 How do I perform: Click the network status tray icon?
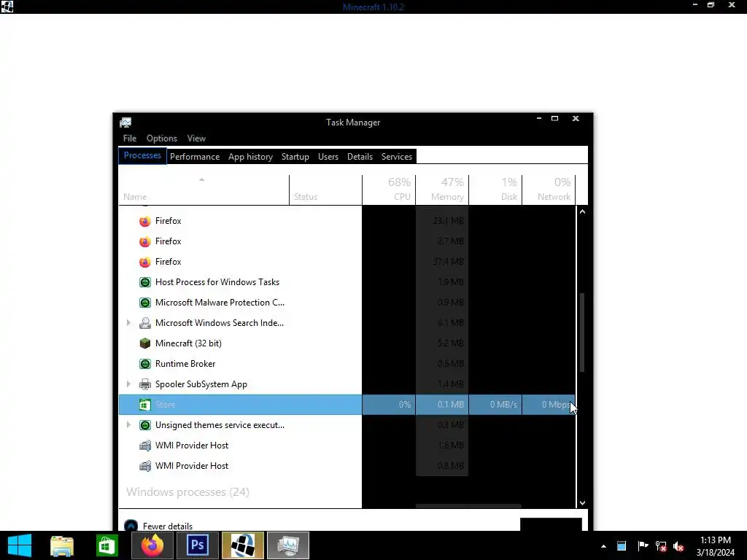point(661,546)
